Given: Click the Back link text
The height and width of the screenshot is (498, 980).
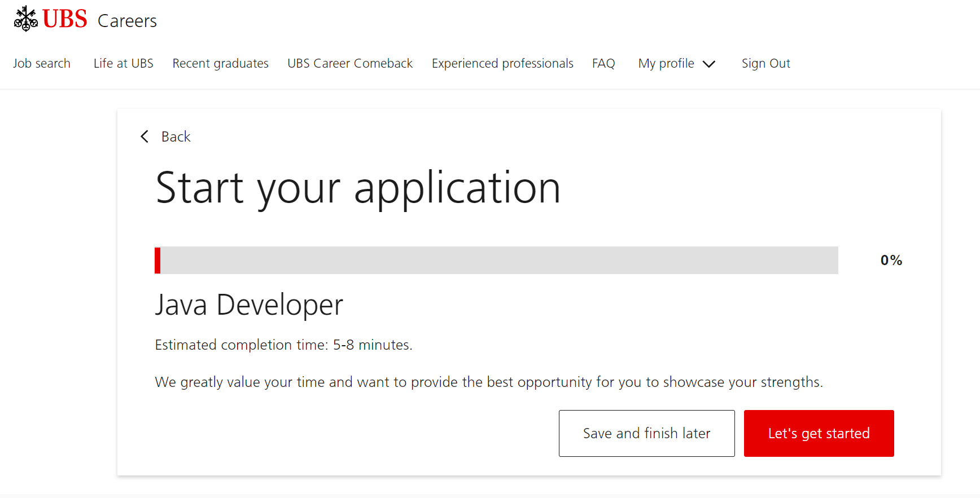Looking at the screenshot, I should tap(176, 136).
